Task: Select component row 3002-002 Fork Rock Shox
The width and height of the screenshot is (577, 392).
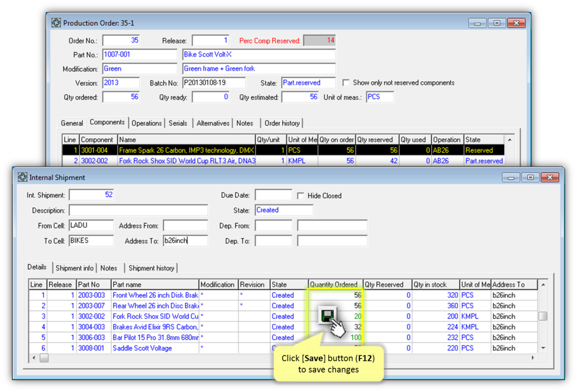Action: click(x=283, y=161)
